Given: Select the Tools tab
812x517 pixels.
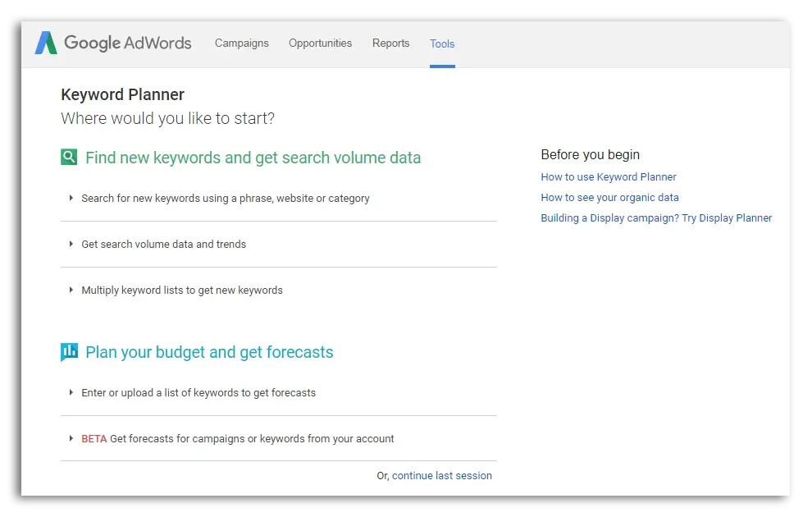Looking at the screenshot, I should (442, 44).
